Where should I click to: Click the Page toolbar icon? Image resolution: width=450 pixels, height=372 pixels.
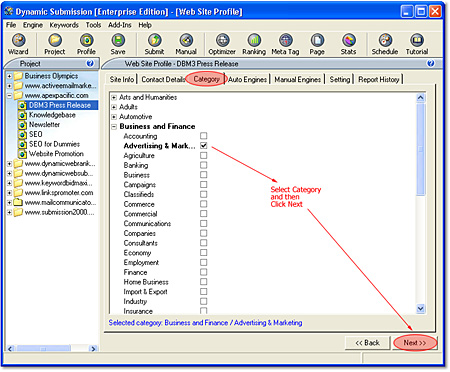click(317, 44)
